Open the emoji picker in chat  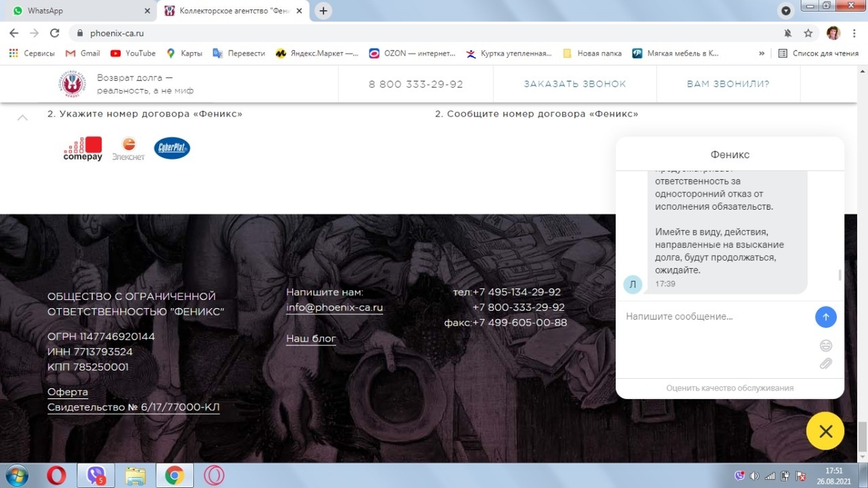tap(825, 346)
